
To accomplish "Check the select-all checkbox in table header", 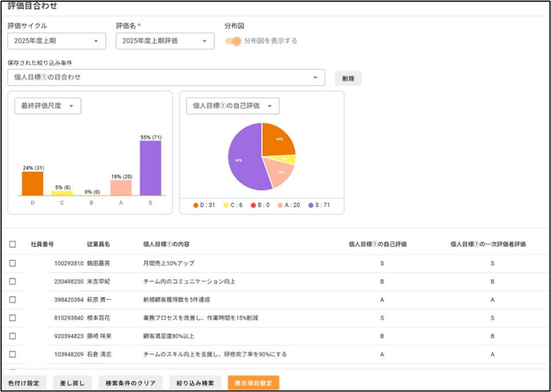I will pos(13,244).
